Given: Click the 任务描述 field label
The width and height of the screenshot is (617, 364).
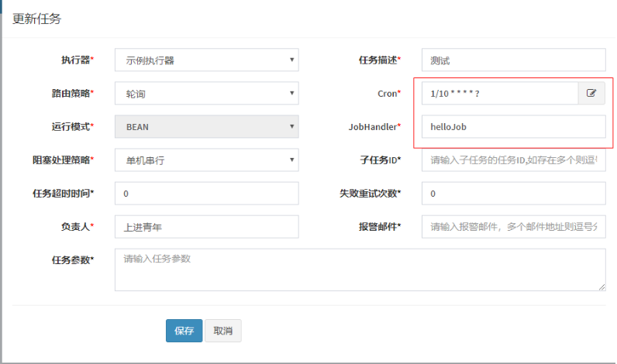Looking at the screenshot, I should coord(380,60).
